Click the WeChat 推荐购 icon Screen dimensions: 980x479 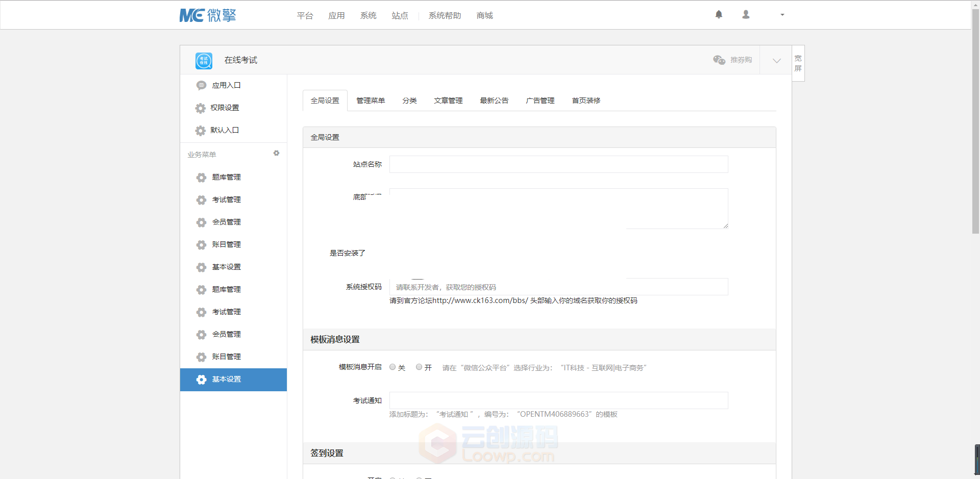[719, 60]
